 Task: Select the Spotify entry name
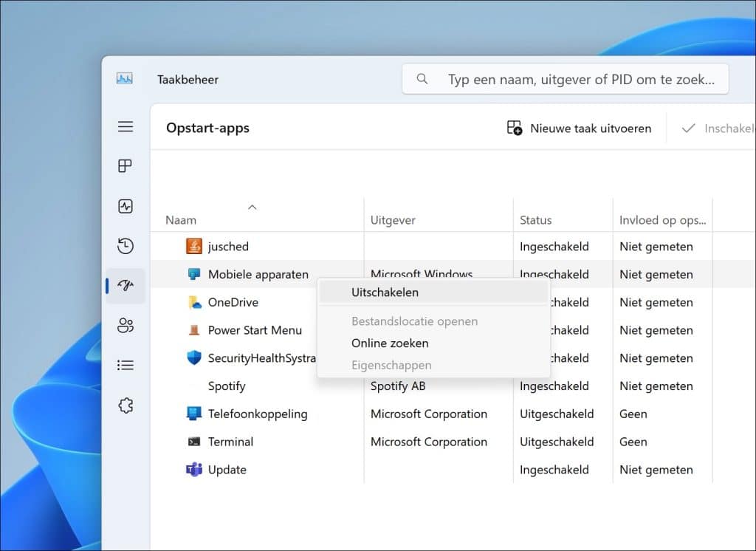tap(227, 386)
